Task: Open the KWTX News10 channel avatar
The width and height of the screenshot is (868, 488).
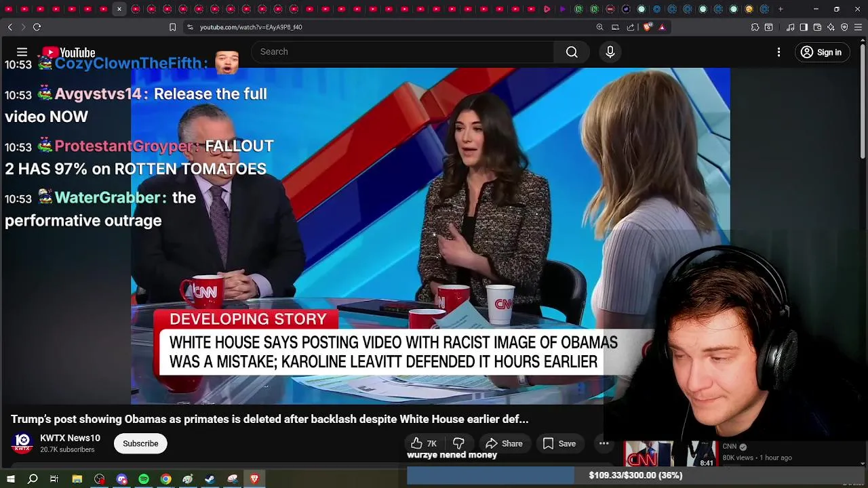Action: (x=22, y=443)
